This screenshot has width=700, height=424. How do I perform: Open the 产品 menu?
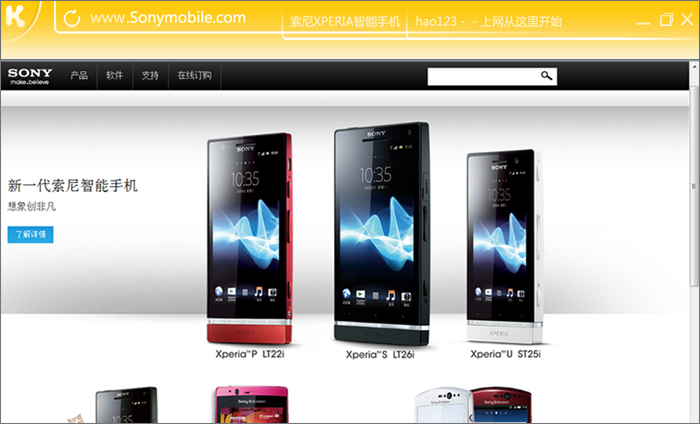click(x=79, y=75)
